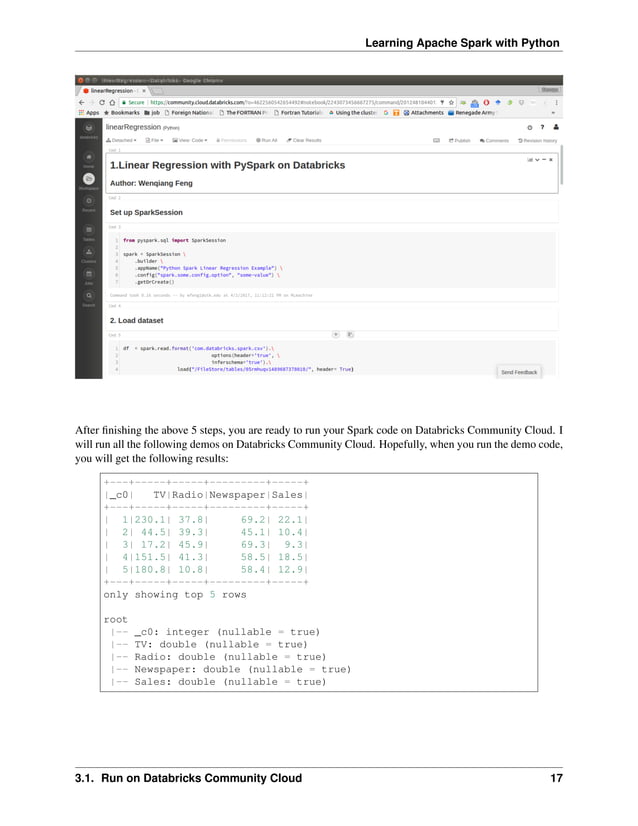Click the keyboard shortcuts icon

pyautogui.click(x=436, y=141)
